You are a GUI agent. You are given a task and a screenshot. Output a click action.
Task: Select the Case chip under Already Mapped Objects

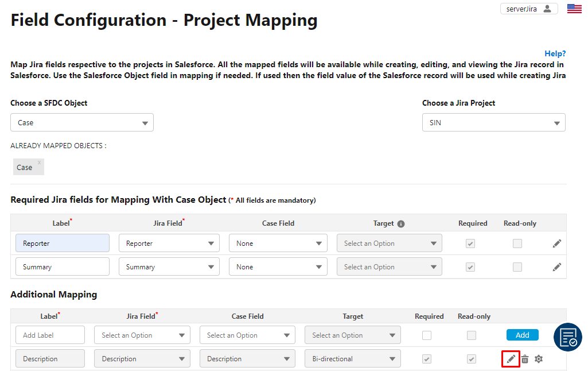coord(26,167)
